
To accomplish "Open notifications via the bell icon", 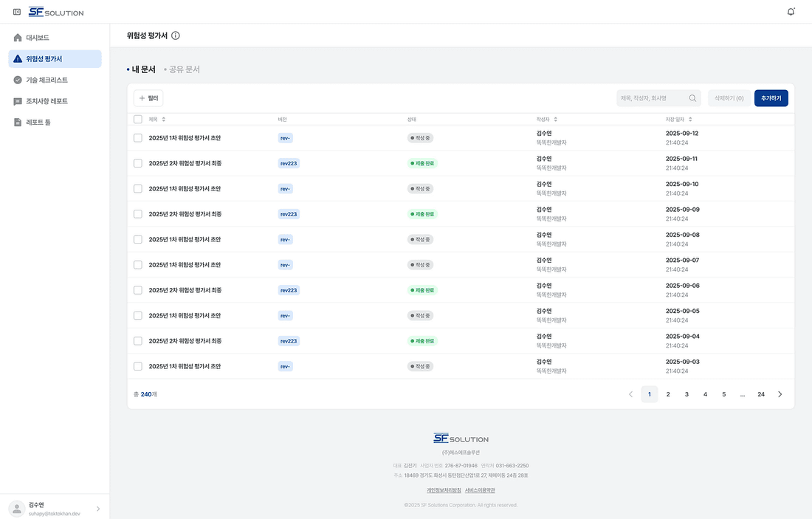I will [x=791, y=11].
